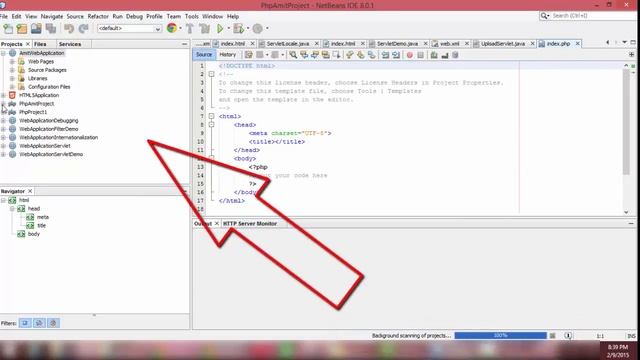Screen dimensions: 640x360
Task: Cancel background scanning via progress bar button
Action: (552, 335)
